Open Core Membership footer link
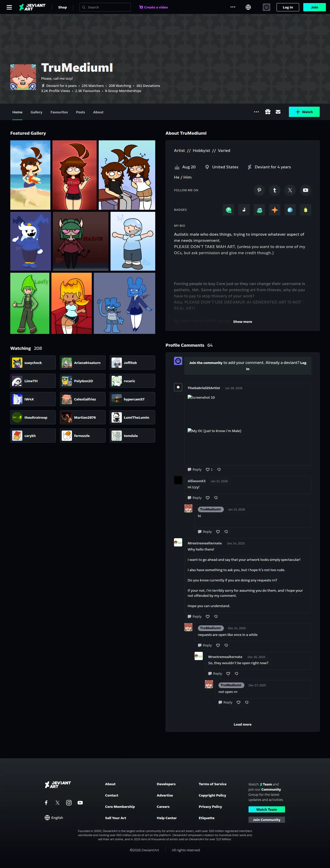The height and width of the screenshot is (868, 330). [x=120, y=806]
